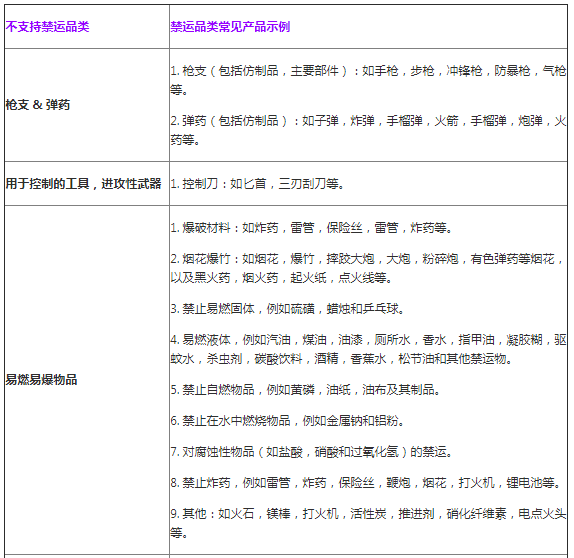Click the header '禁运品类常见产品示例'

[230, 27]
